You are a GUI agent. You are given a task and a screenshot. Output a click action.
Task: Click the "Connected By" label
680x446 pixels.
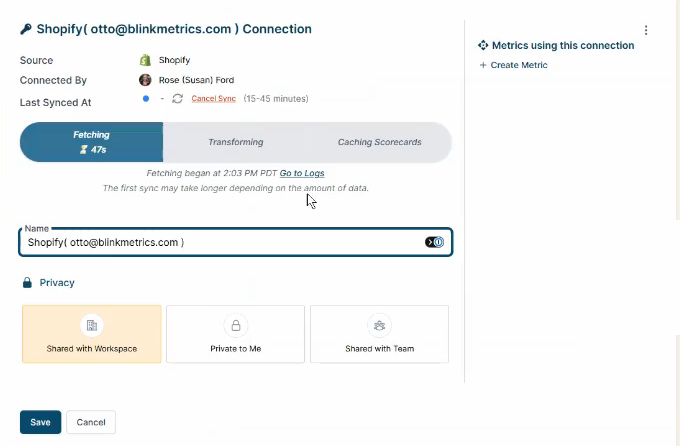(53, 80)
